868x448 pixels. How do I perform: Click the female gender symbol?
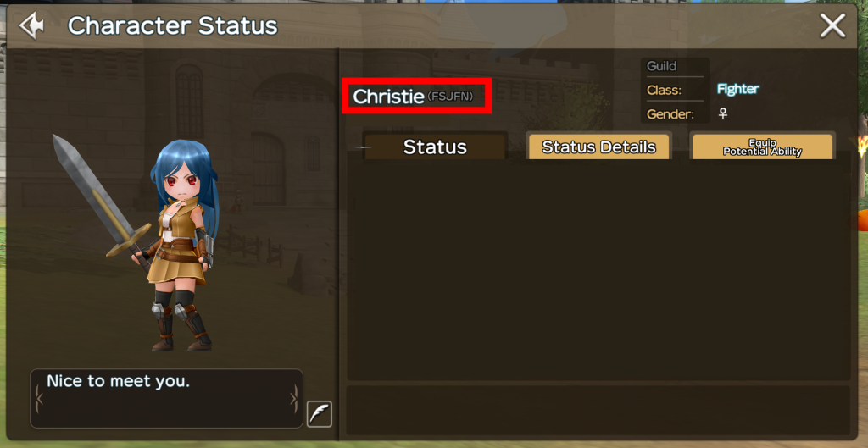[x=722, y=114]
